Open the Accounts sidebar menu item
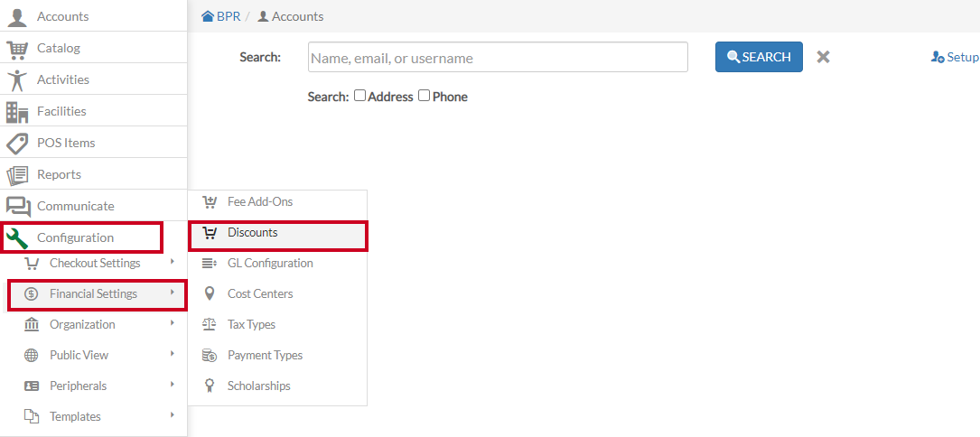The height and width of the screenshot is (437, 980). point(93,15)
